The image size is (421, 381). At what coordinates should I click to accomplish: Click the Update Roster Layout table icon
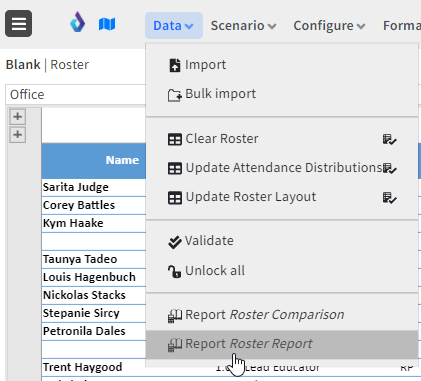(x=175, y=198)
